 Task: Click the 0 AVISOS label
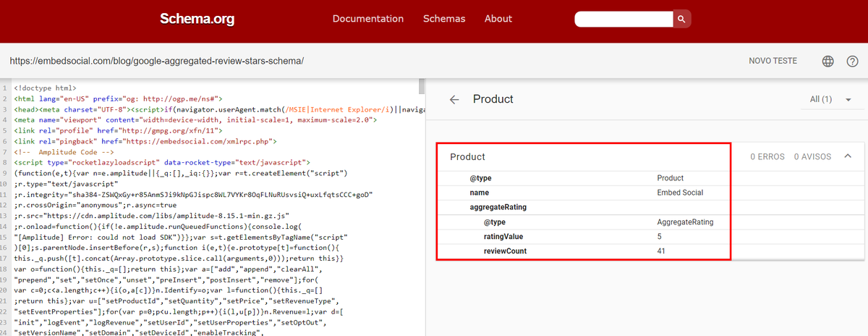pyautogui.click(x=812, y=156)
